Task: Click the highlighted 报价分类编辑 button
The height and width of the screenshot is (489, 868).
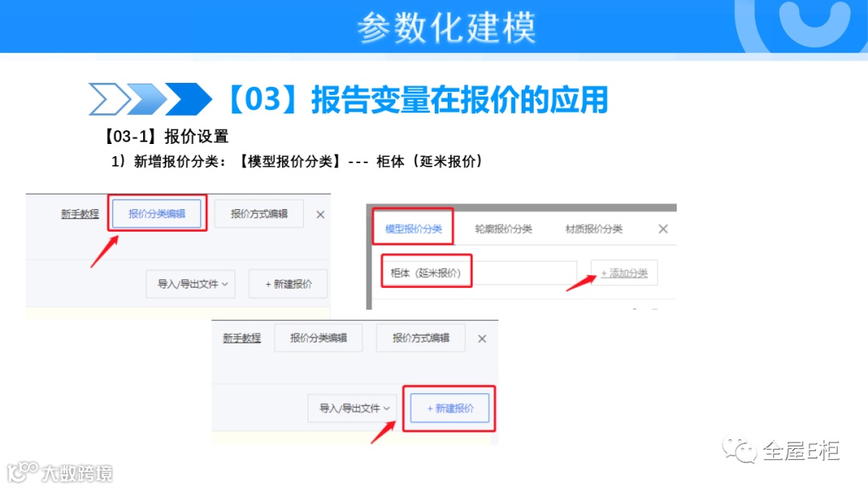Action: (157, 214)
